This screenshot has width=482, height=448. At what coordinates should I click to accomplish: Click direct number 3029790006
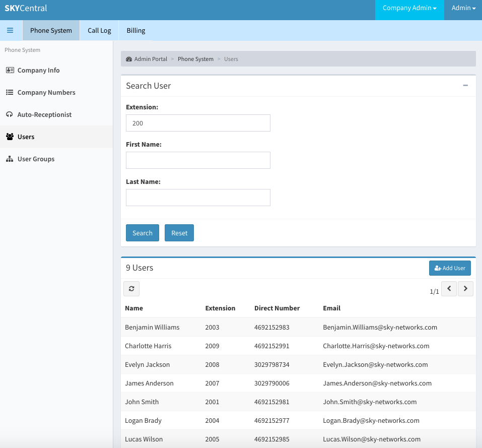tap(272, 383)
